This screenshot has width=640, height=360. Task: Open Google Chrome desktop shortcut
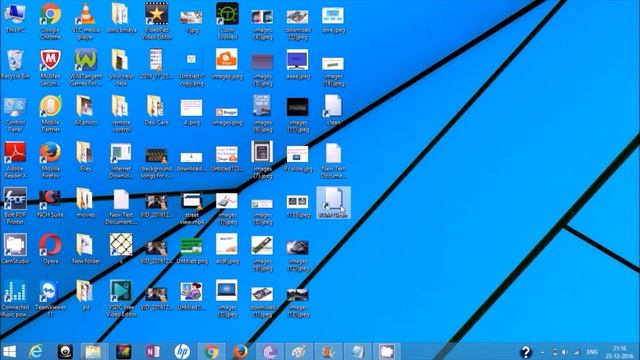[x=50, y=21]
